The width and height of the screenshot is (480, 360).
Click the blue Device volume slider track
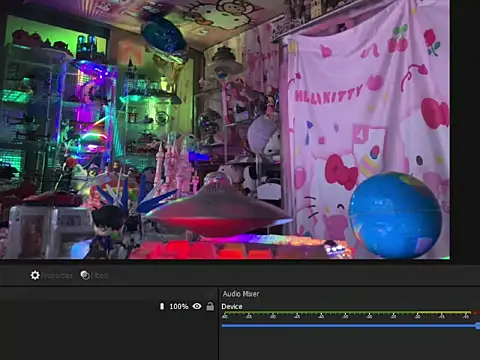[349, 326]
